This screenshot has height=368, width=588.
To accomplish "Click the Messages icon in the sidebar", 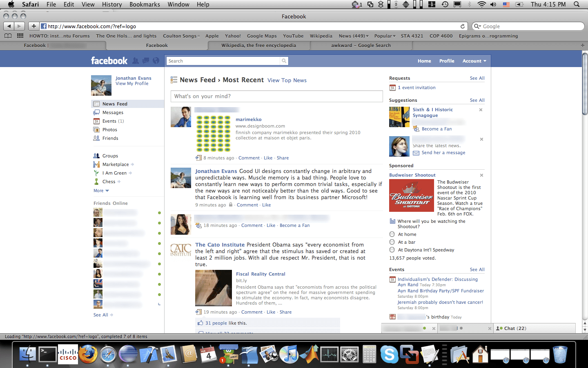I will (96, 112).
